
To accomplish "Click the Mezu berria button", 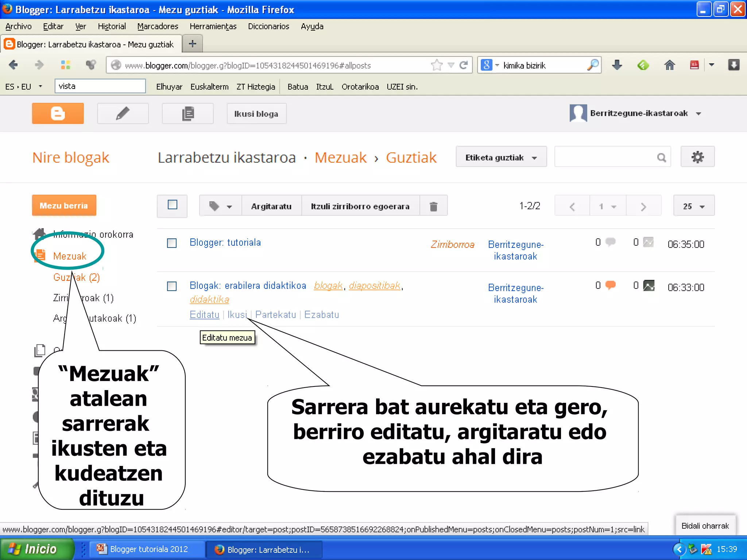I will pos(64,205).
